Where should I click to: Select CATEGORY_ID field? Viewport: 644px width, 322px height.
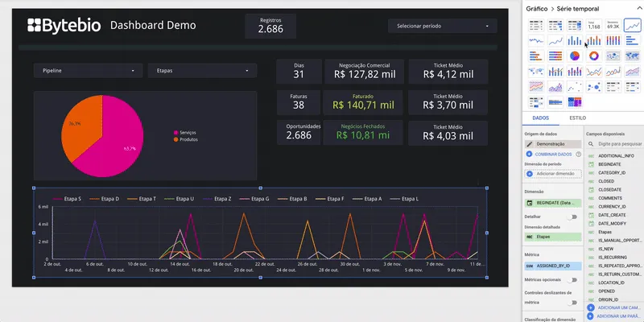pyautogui.click(x=612, y=173)
